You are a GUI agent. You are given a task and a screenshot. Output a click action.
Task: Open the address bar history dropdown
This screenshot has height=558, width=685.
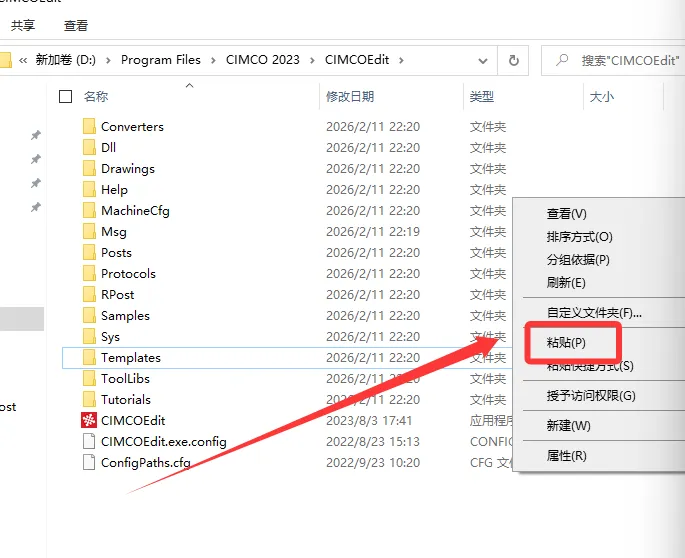point(483,60)
